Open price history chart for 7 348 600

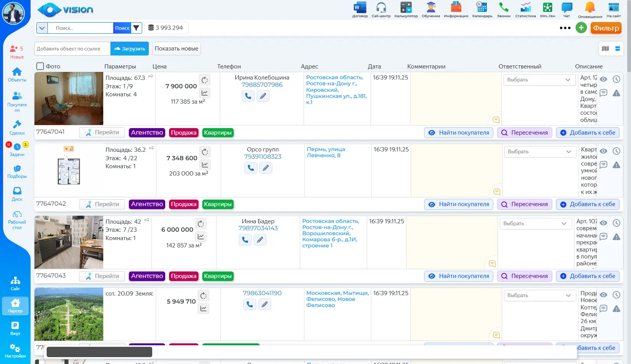tap(205, 165)
